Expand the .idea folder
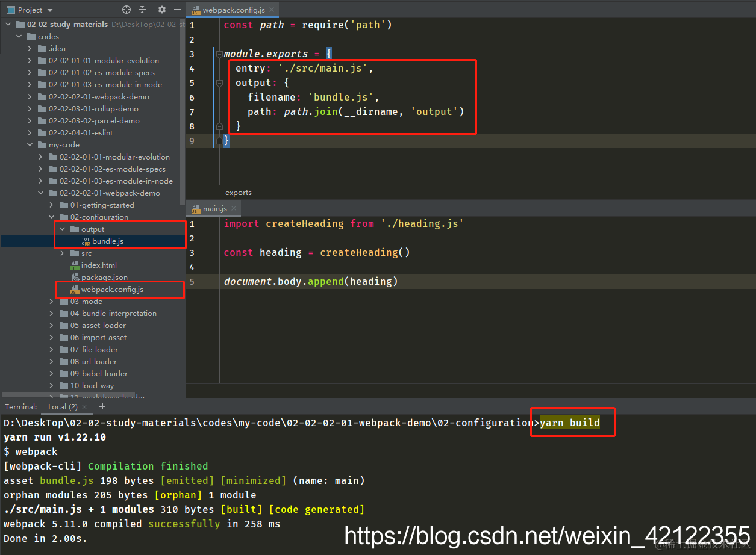 coord(30,49)
